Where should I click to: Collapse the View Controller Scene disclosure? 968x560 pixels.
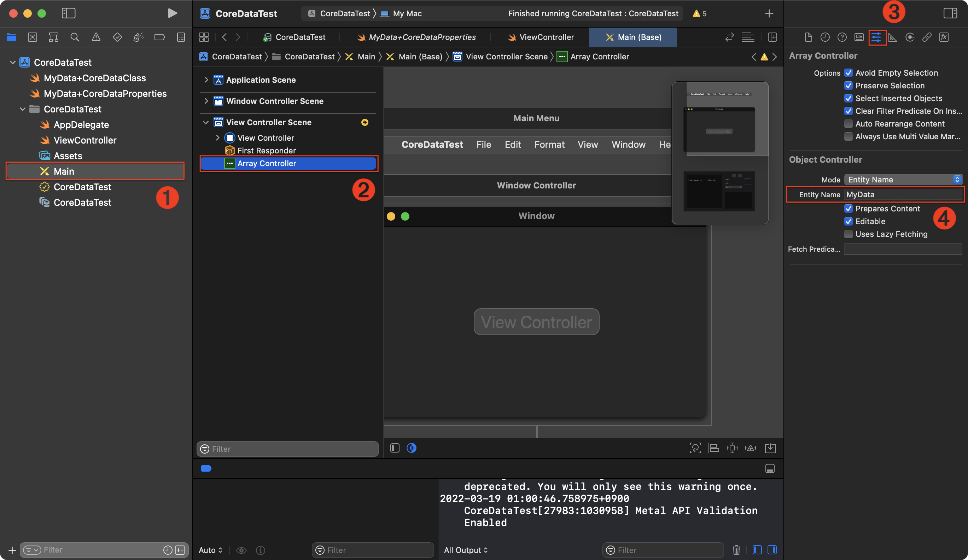click(206, 122)
